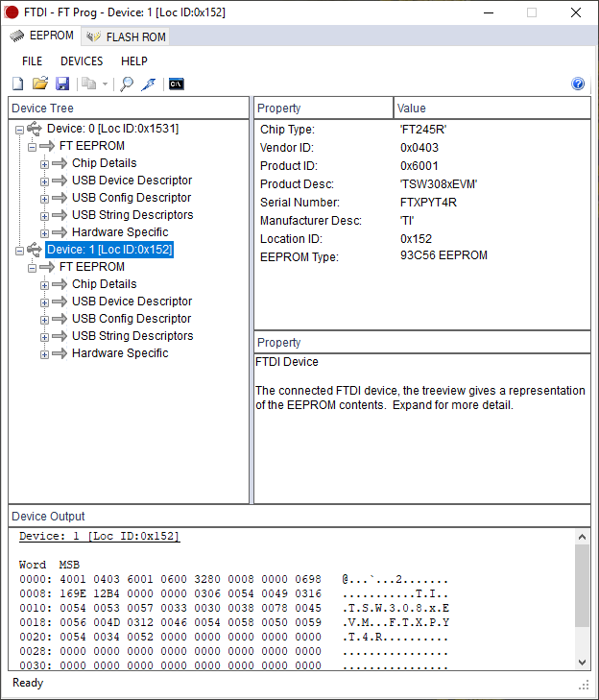
Task: Collapse Device: 0 [Loc ID:0x1531] node
Action: click(19, 130)
